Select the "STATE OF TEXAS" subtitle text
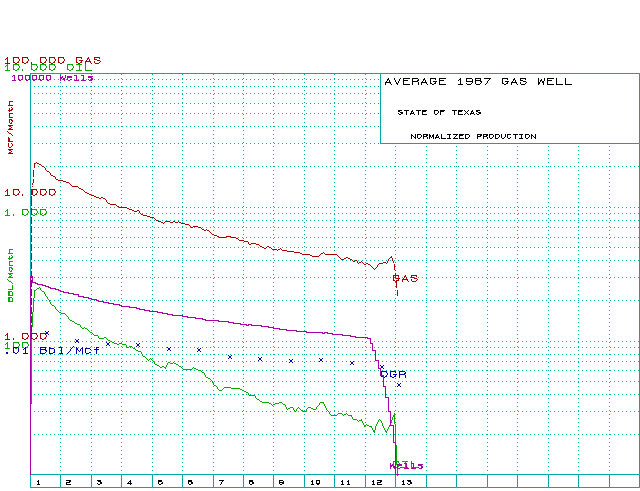Image resolution: width=640 pixels, height=491 pixels. (438, 112)
